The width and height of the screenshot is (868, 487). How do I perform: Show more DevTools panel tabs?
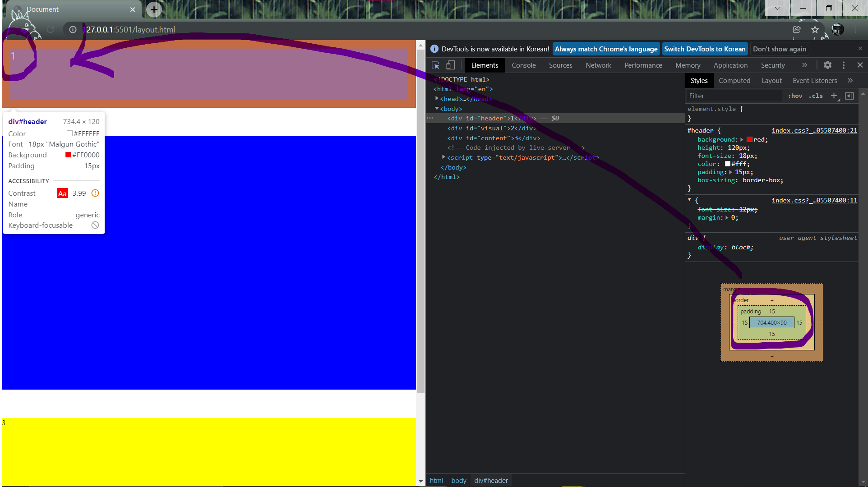(804, 65)
